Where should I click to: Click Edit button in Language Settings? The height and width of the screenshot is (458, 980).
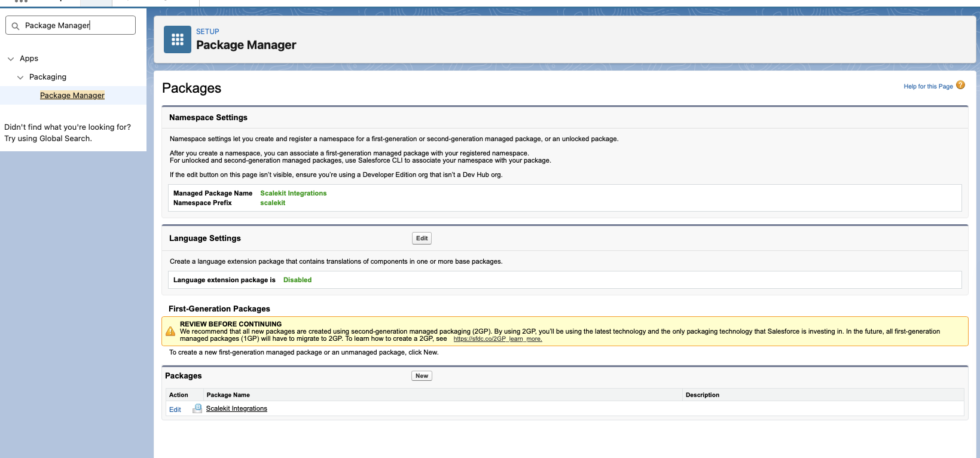pos(422,238)
